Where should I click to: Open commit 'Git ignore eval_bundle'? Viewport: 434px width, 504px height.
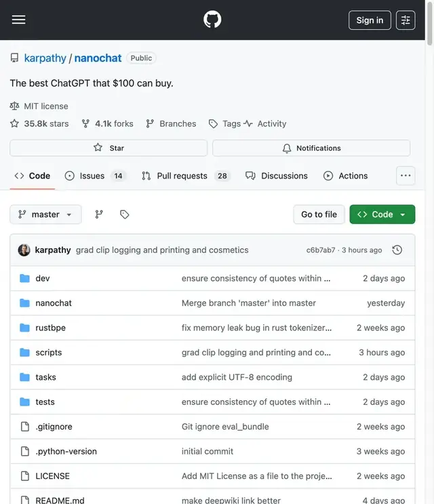coord(225,427)
